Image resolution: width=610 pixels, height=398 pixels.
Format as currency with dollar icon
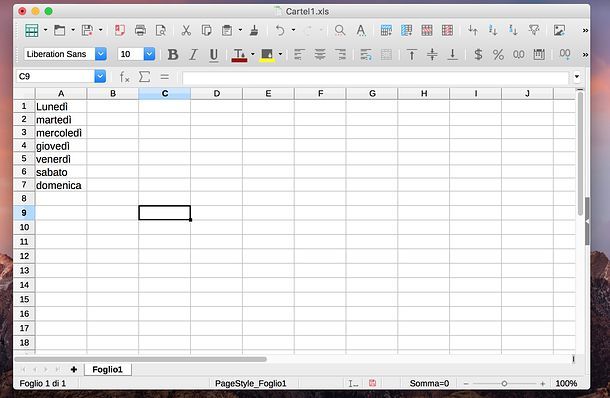478,54
